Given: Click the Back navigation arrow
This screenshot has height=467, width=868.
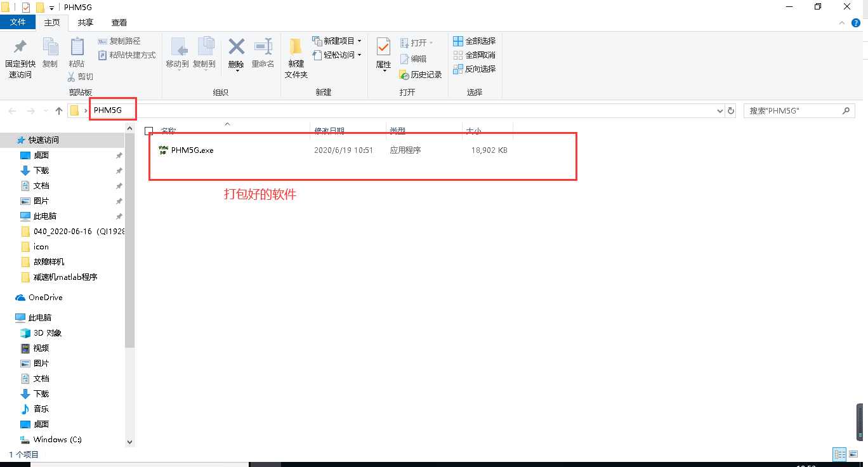Looking at the screenshot, I should click(12, 110).
